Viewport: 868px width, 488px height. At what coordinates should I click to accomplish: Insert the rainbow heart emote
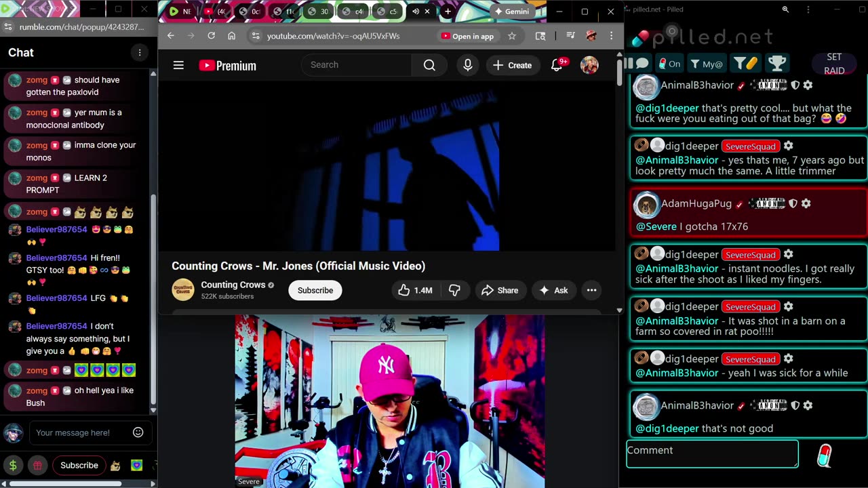point(136,466)
